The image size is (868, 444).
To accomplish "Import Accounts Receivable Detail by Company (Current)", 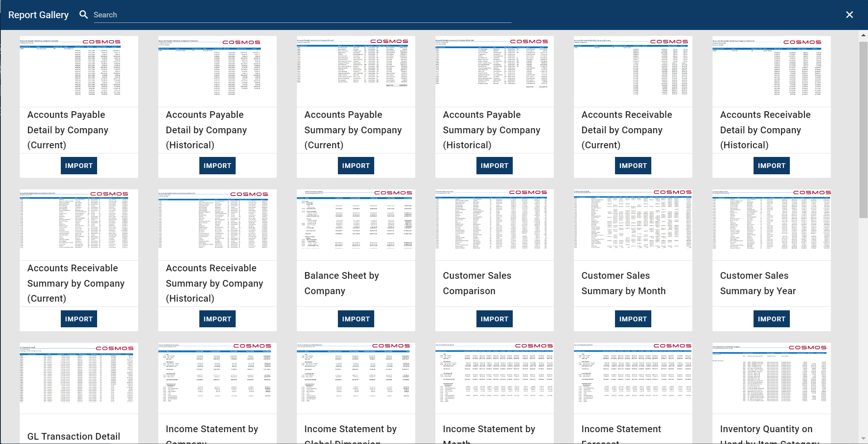I will click(x=633, y=166).
